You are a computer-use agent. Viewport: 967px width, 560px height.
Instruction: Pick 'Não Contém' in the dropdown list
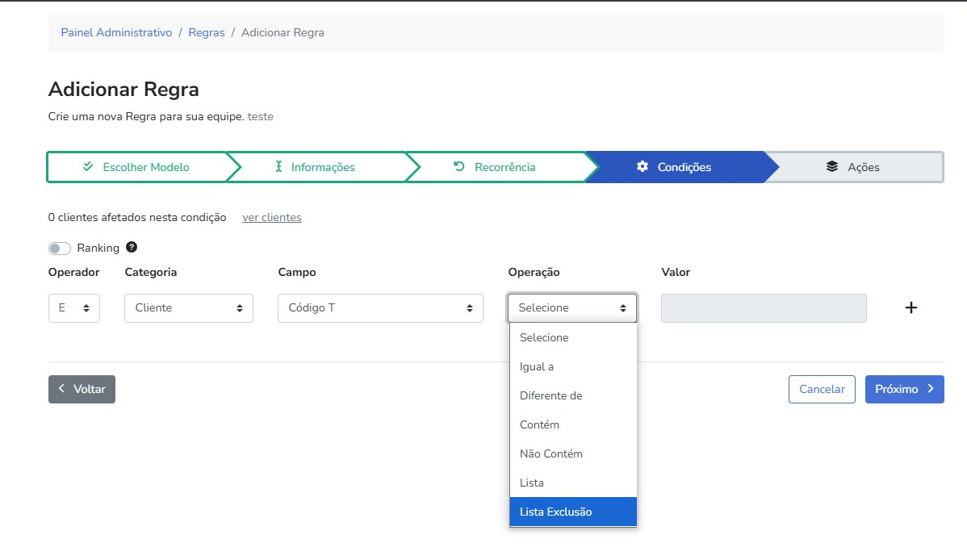551,454
